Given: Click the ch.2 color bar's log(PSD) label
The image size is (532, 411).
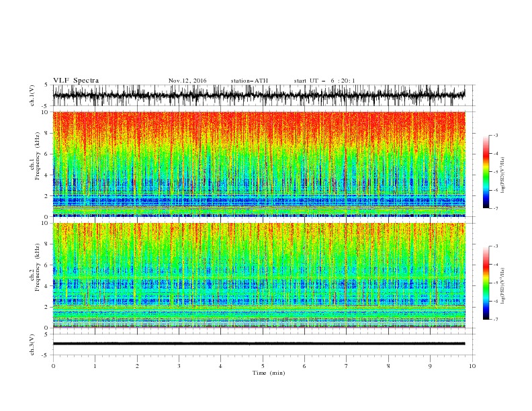Looking at the screenshot, I should click(x=502, y=286).
